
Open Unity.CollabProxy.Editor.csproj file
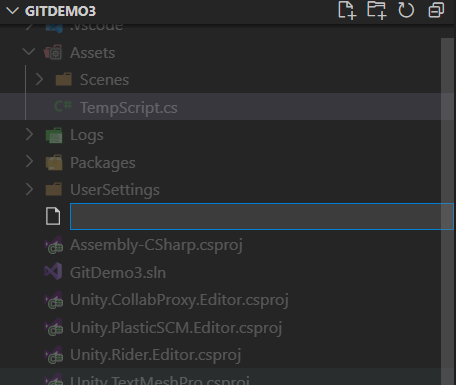[x=179, y=300]
